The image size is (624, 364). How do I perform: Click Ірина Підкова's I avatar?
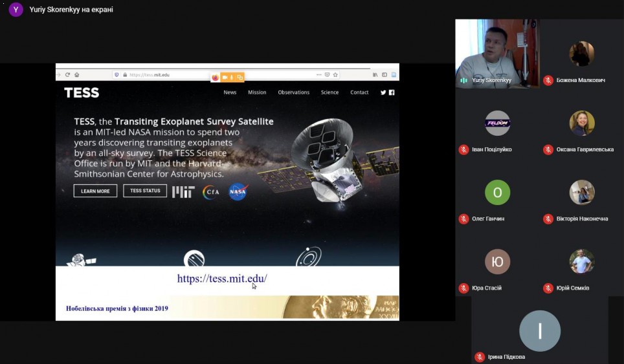540,330
